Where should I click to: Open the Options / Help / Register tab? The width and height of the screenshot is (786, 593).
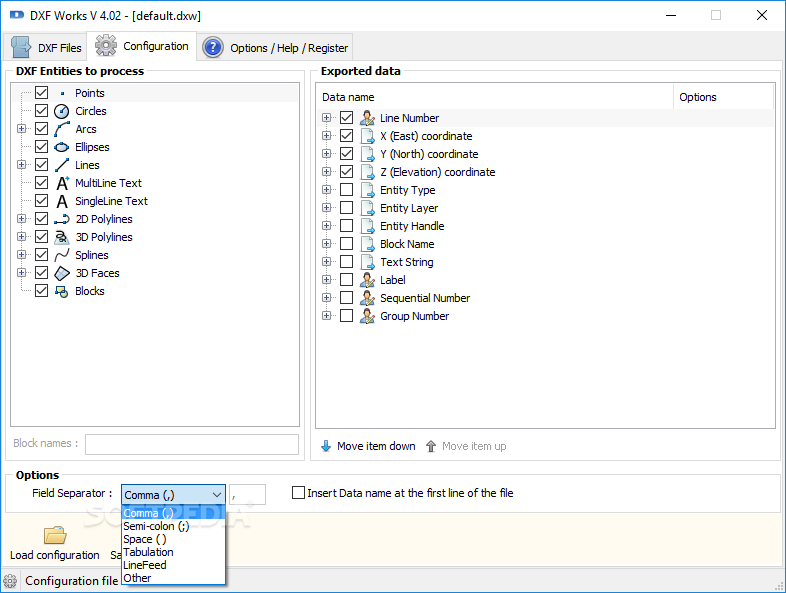(275, 48)
